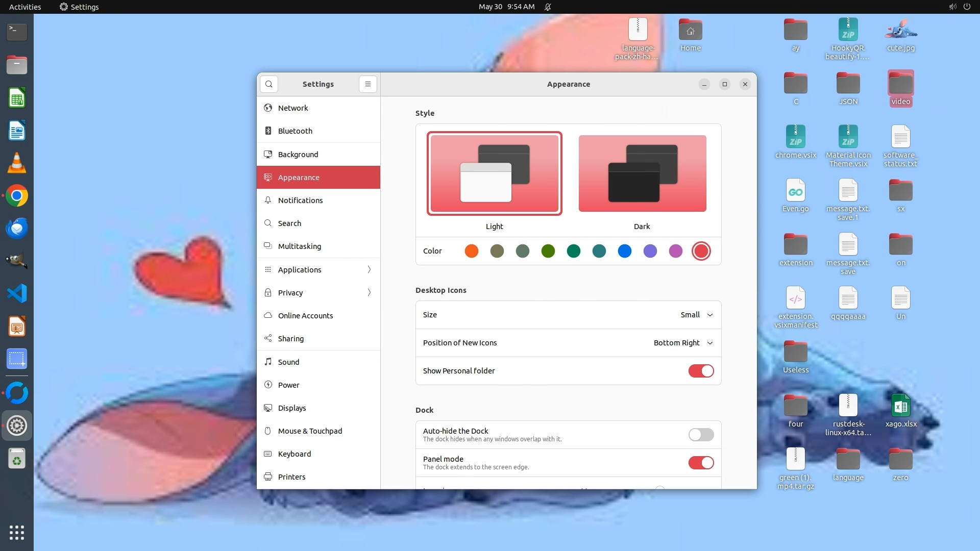
Task: Open Show Applications grid
Action: pos(17,533)
